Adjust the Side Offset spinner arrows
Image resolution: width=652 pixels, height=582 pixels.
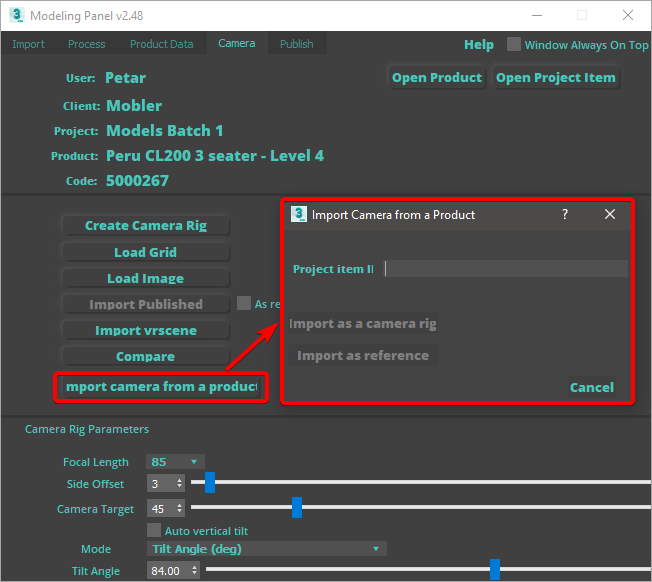(179, 484)
